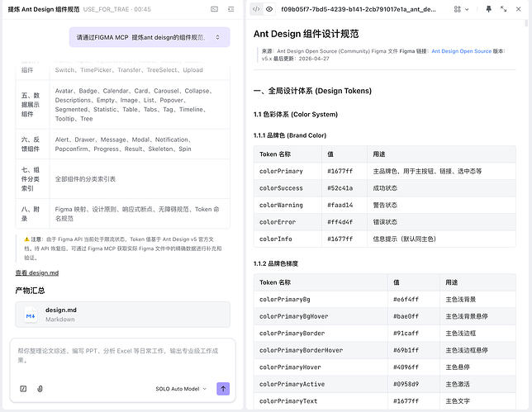Attach a file with the paperclip icon
532x412 pixels.
coord(40,389)
